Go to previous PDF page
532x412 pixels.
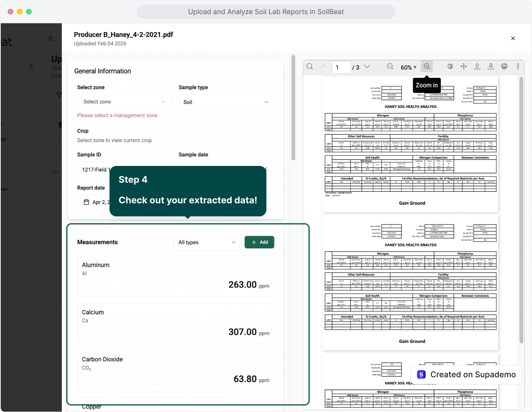(323, 67)
